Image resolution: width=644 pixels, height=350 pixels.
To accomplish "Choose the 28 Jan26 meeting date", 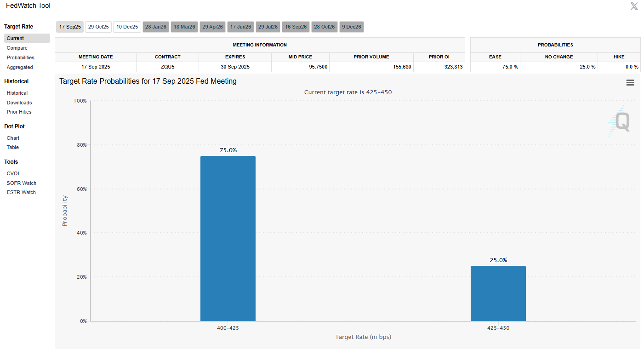I will click(x=156, y=27).
